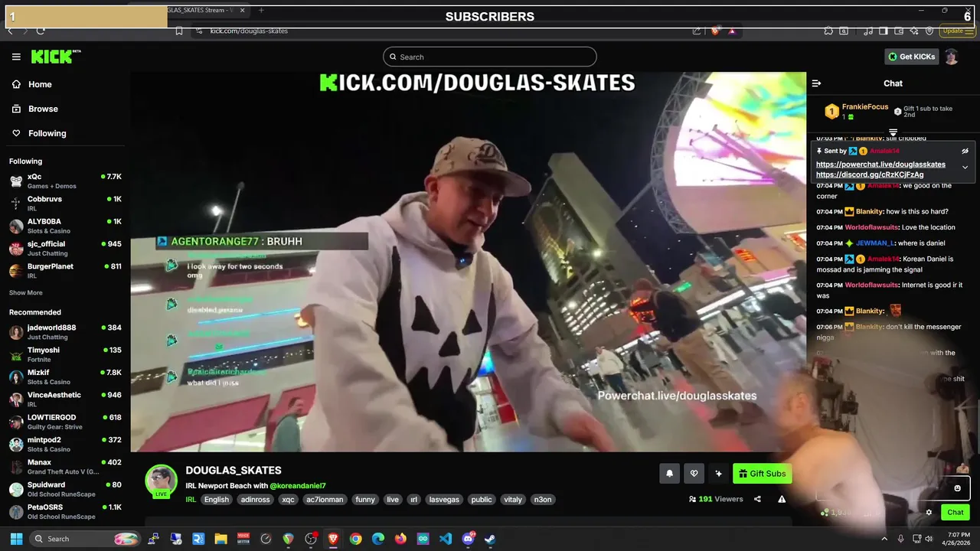The height and width of the screenshot is (551, 980).
Task: Unfollow channel with broken heart button
Action: pos(694,474)
